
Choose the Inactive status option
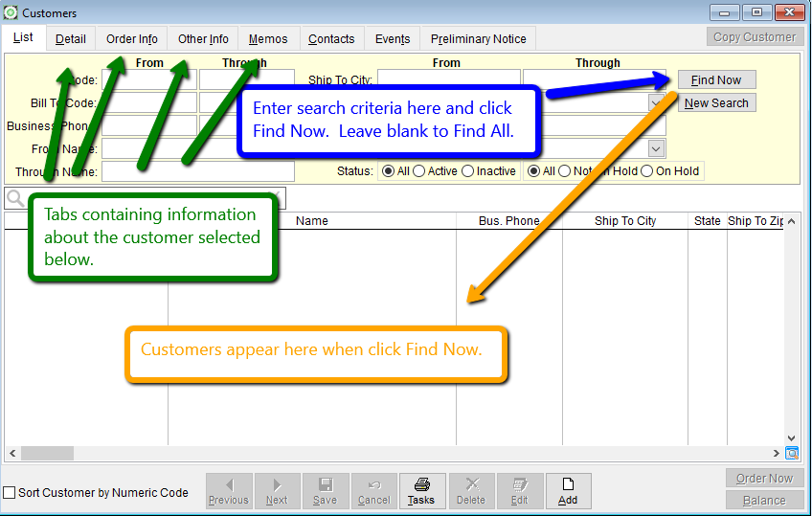467,171
